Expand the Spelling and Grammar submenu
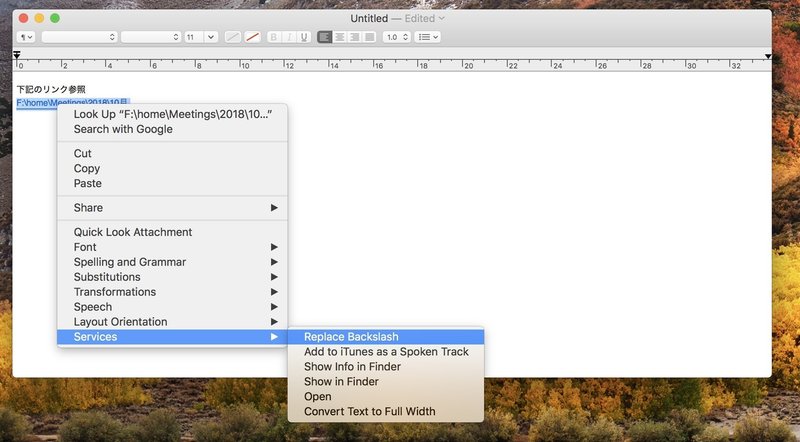The height and width of the screenshot is (442, 800). [172, 262]
